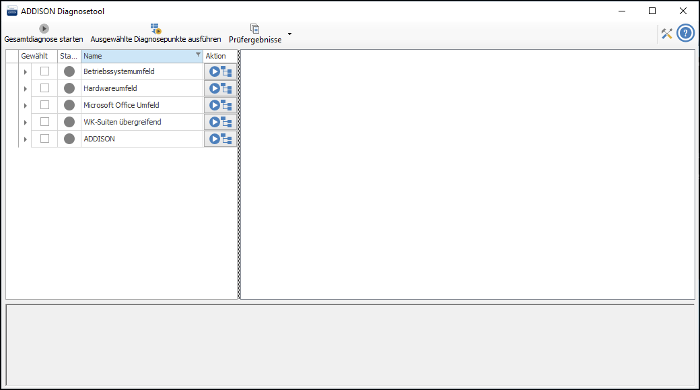Expand the WK-Suiten übergreifend row
The image size is (700, 390).
[25, 122]
